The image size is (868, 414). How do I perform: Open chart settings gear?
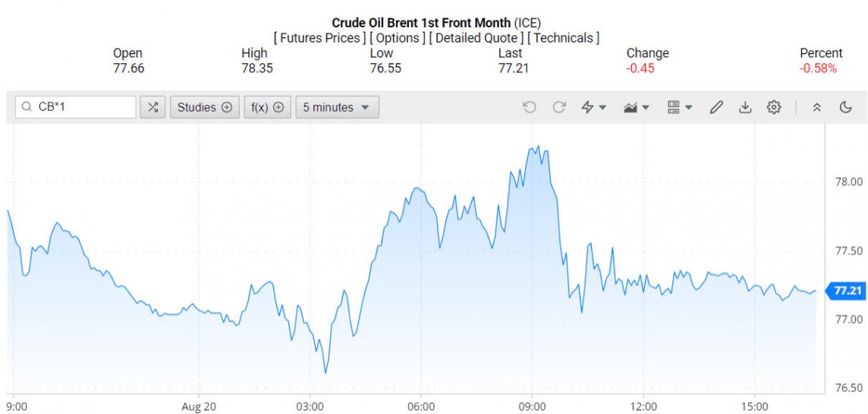pos(774,107)
